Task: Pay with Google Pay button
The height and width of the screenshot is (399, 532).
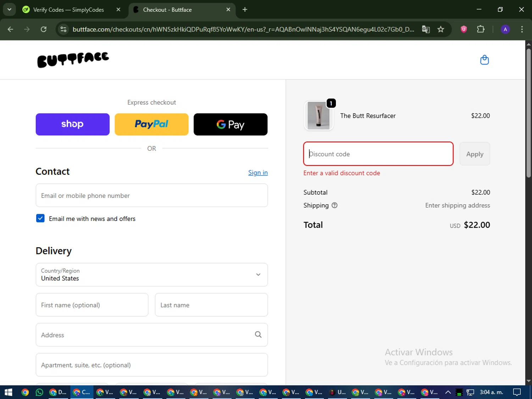Action: click(x=231, y=124)
